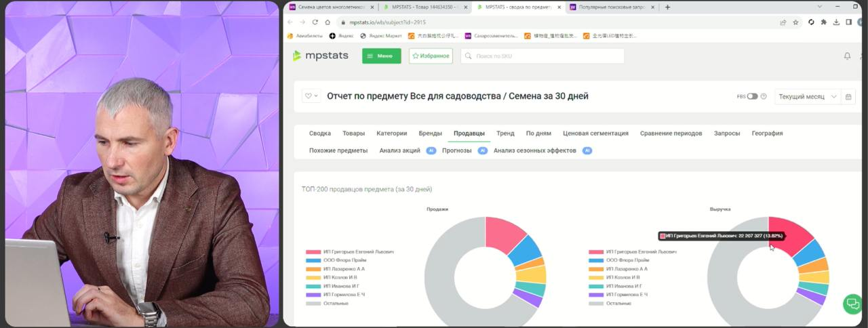Click the share page icon in address bar
This screenshot has height=328, width=868.
[783, 22]
